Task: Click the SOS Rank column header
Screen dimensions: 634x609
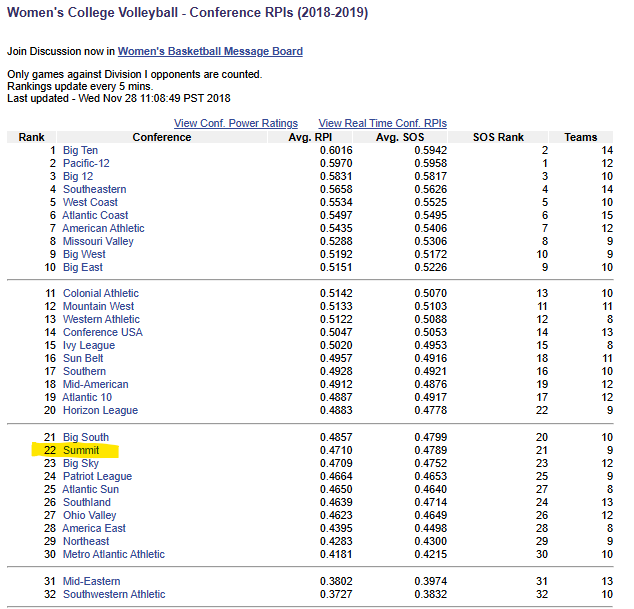Action: 498,137
